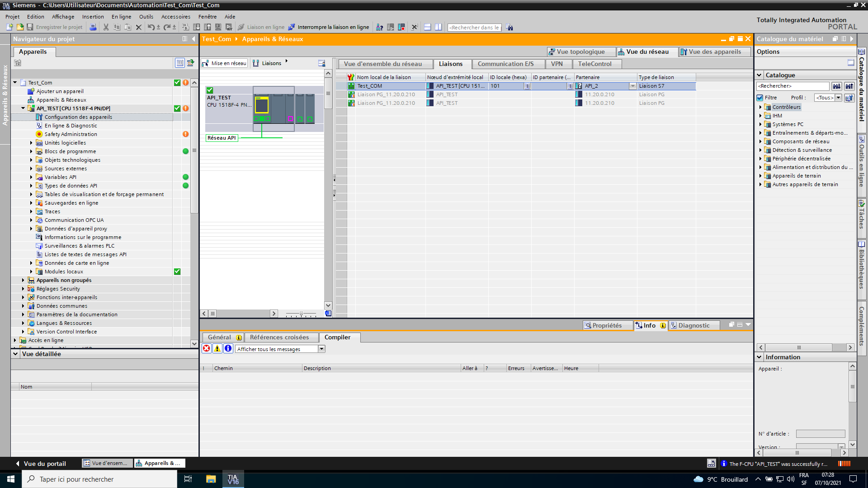Click the Undo arrow icon

click(x=151, y=27)
